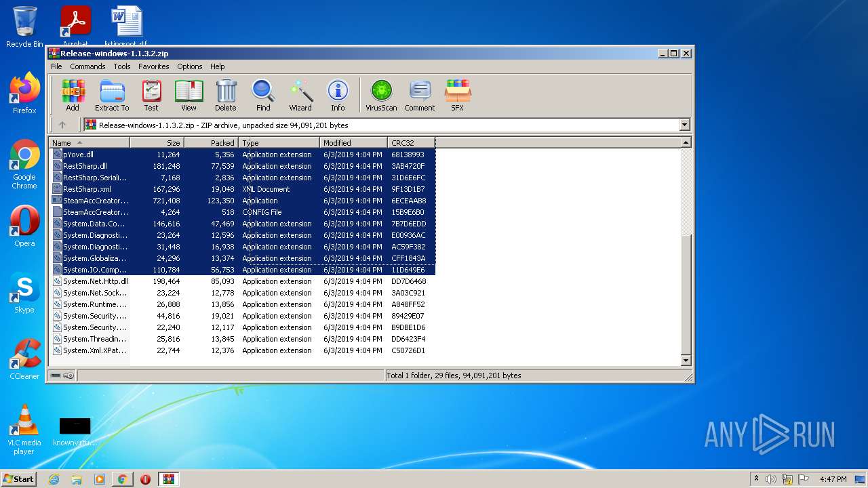Select the Acrobat desktop shortcut

75,26
